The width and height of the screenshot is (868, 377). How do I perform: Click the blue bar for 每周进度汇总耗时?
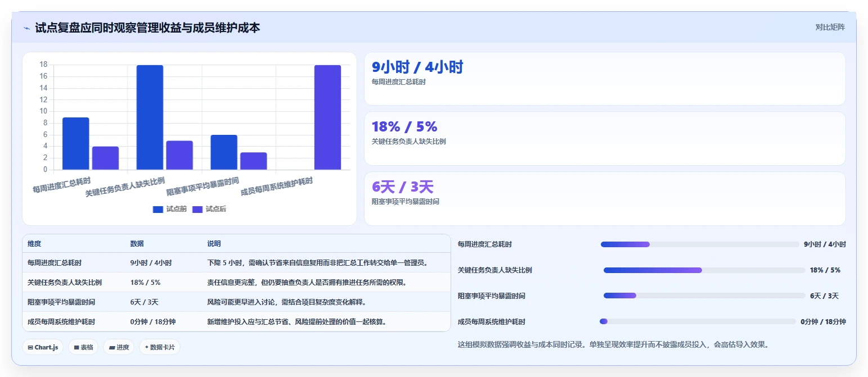point(75,143)
